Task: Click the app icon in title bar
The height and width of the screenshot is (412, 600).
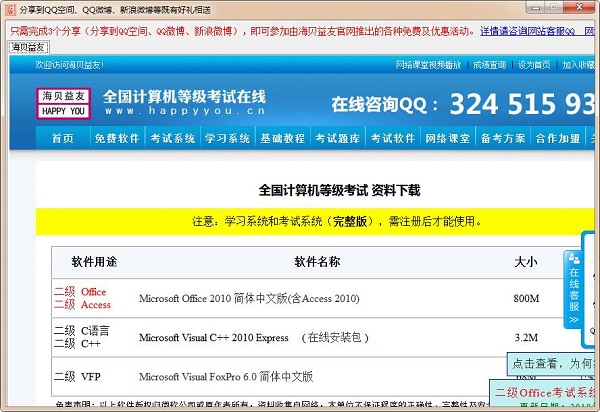Action: [10, 10]
